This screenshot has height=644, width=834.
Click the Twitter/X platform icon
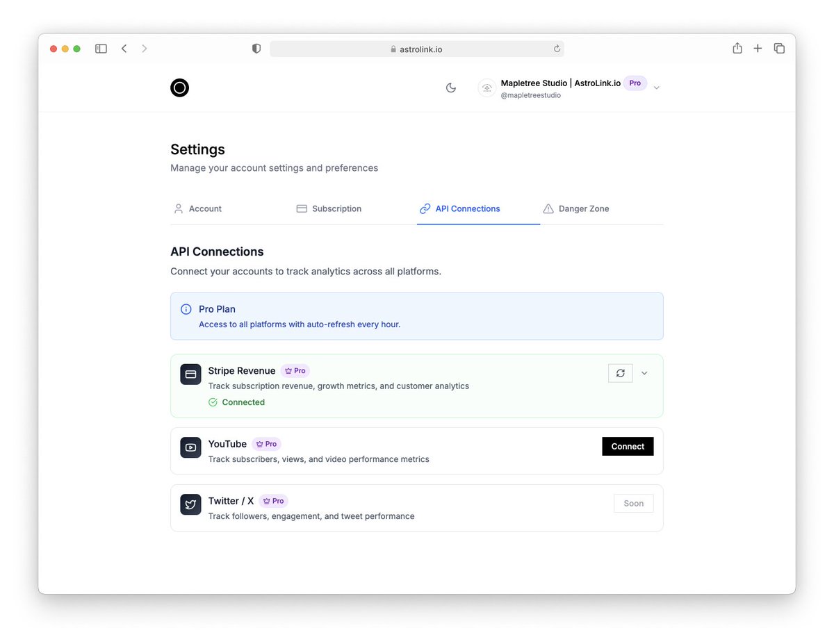pos(190,504)
